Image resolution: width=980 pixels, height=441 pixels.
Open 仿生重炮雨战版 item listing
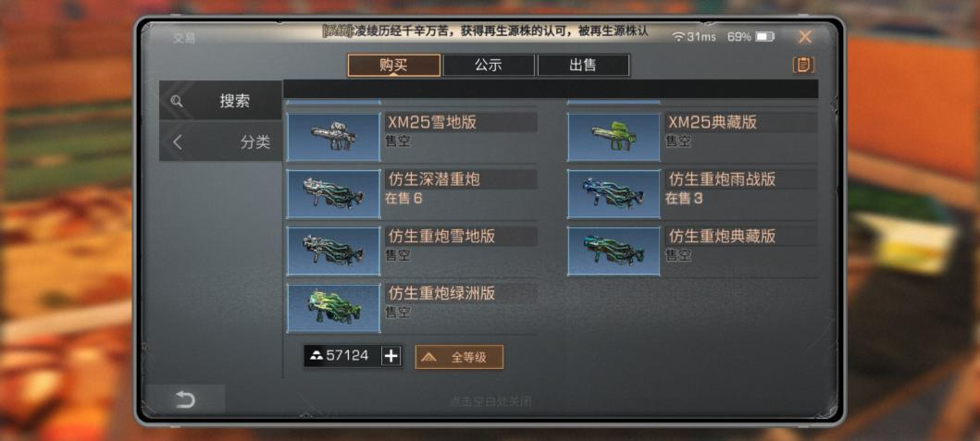point(692,193)
